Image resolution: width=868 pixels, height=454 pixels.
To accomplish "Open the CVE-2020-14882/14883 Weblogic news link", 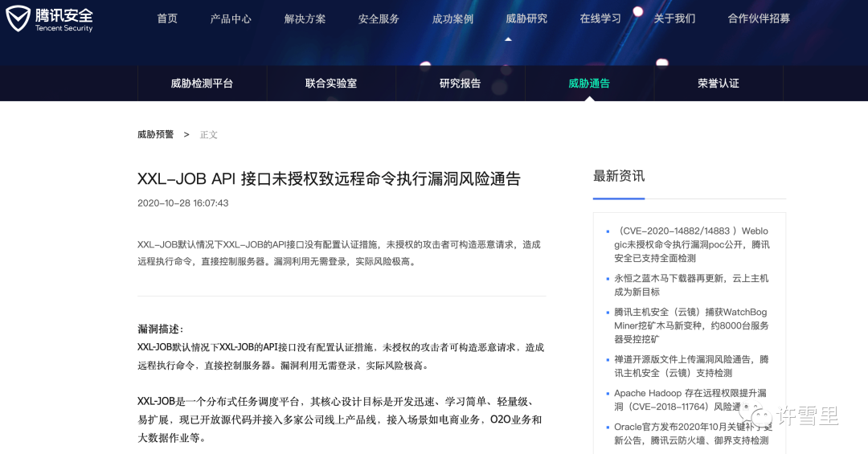I will (691, 244).
